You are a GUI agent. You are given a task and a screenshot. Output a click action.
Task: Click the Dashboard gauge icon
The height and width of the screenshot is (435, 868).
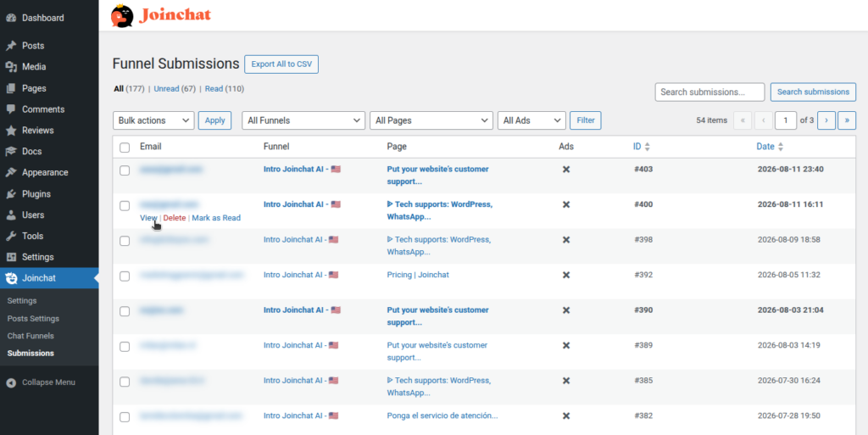(x=11, y=18)
